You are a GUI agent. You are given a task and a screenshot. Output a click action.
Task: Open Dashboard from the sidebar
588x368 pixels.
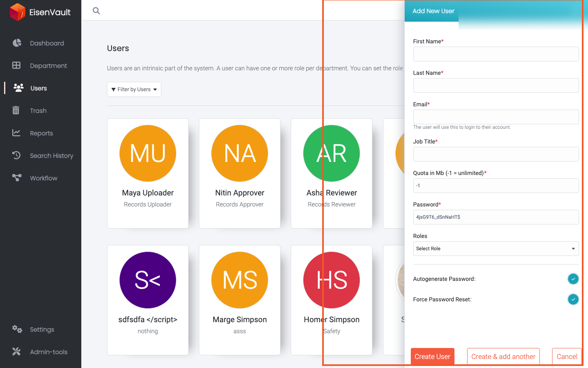47,43
